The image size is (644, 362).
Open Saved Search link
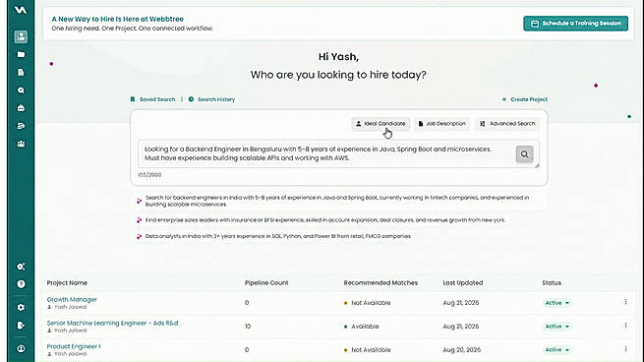pos(152,99)
